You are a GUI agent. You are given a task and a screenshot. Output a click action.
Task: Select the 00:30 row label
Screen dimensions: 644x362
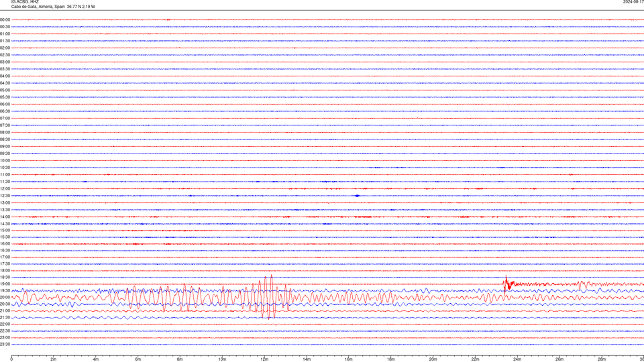tap(5, 27)
